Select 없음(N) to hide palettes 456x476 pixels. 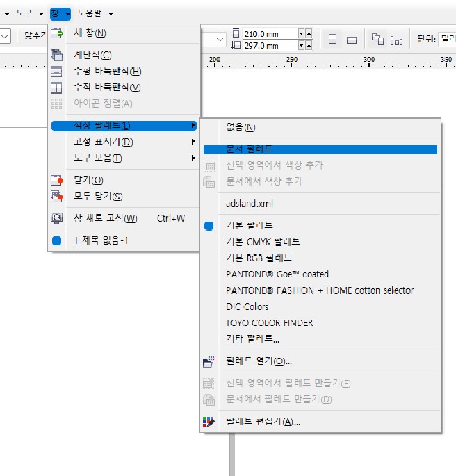tap(320, 127)
